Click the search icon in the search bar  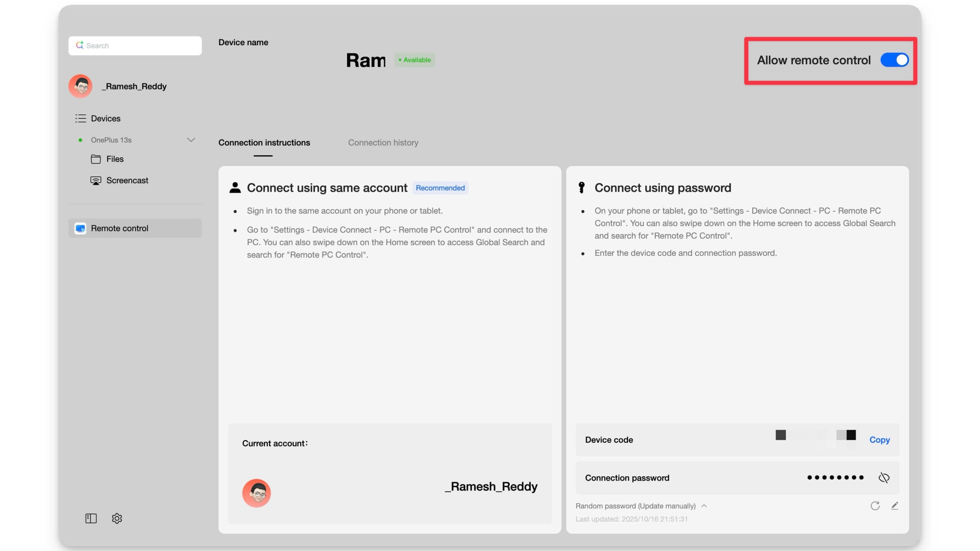click(x=80, y=45)
